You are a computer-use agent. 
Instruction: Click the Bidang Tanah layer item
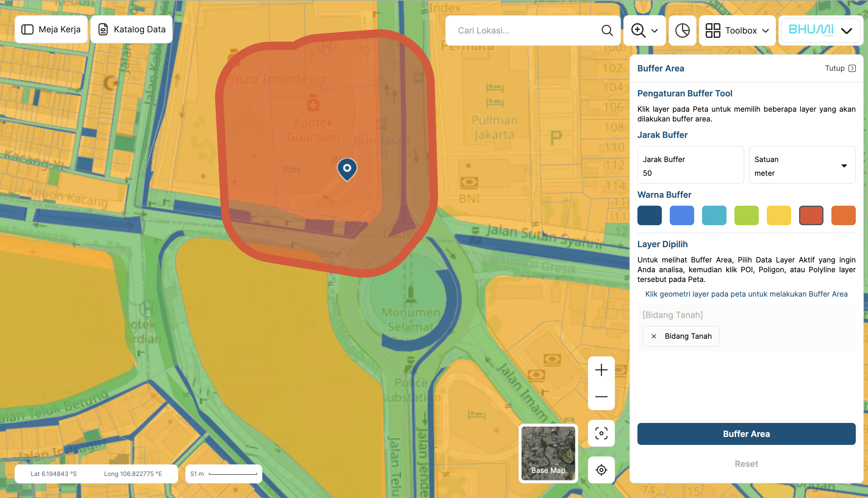(x=689, y=336)
